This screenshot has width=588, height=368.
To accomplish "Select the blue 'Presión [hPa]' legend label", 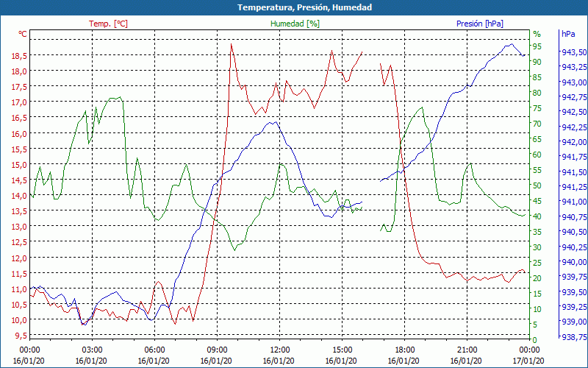I will (480, 24).
